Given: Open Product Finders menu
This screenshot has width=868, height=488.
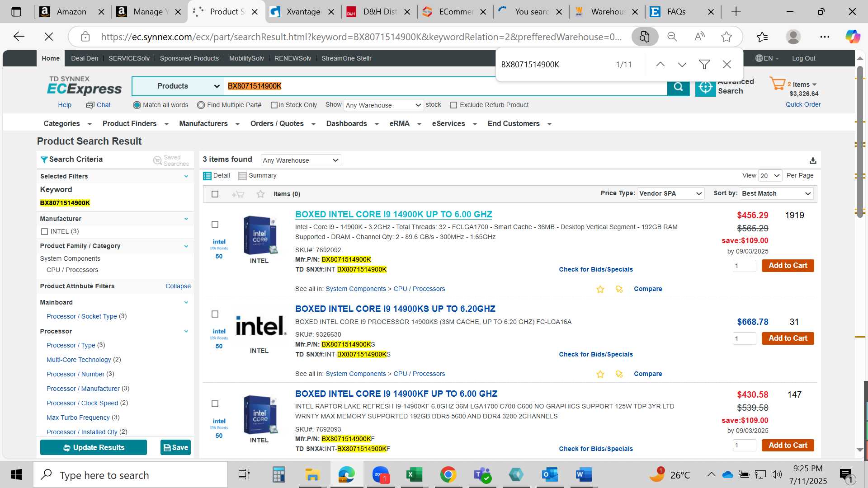Looking at the screenshot, I should click(135, 124).
